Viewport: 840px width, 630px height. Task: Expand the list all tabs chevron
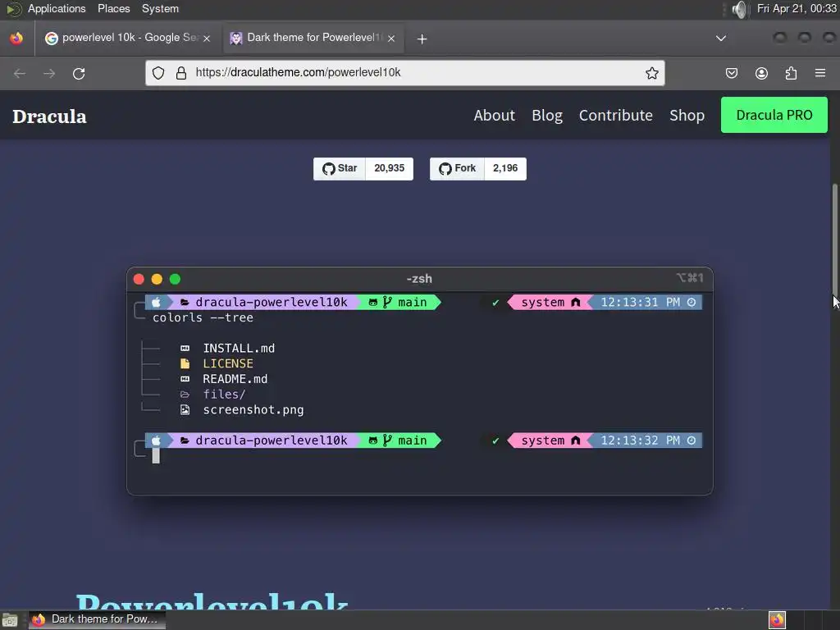(721, 38)
